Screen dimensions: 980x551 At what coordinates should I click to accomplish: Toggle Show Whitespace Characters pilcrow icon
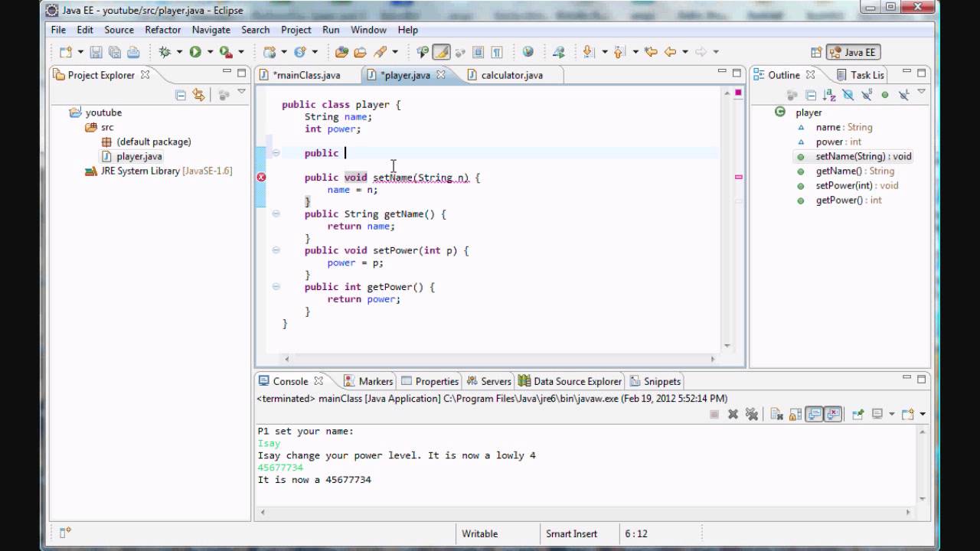click(x=497, y=52)
